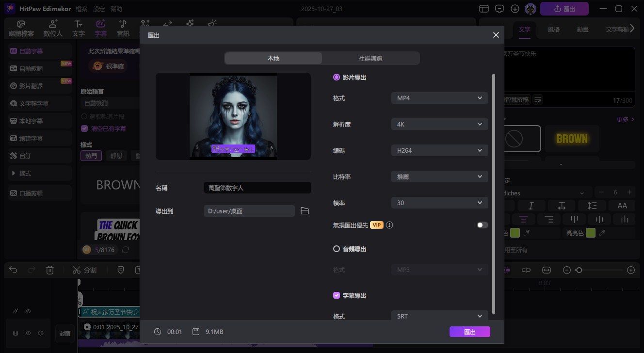Click the undo arrow above the timeline
The width and height of the screenshot is (644, 353).
[x=13, y=270]
